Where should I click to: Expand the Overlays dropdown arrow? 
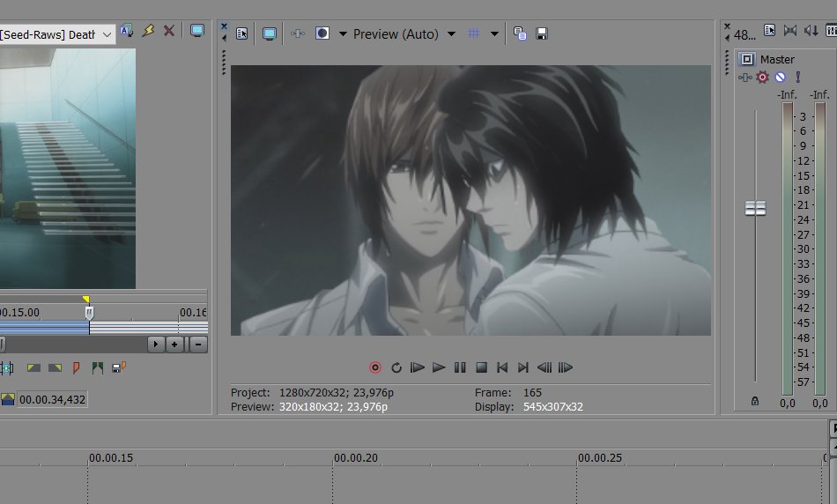click(x=494, y=33)
